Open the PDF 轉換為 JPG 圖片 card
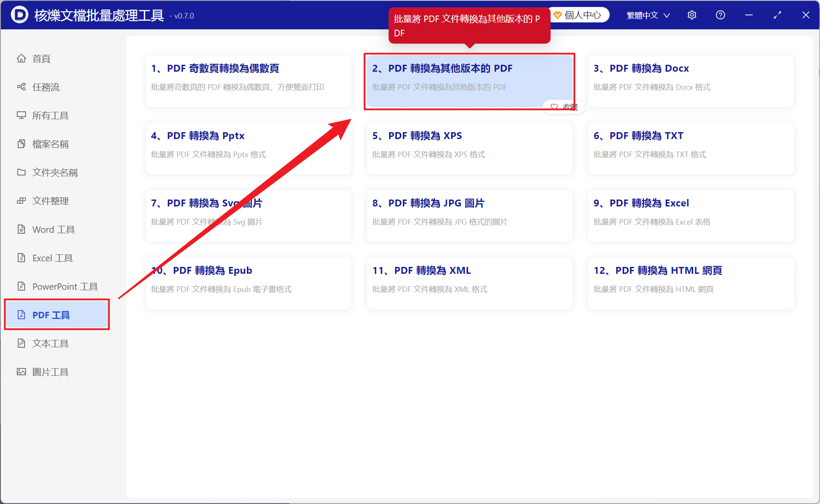This screenshot has height=504, width=820. (469, 216)
